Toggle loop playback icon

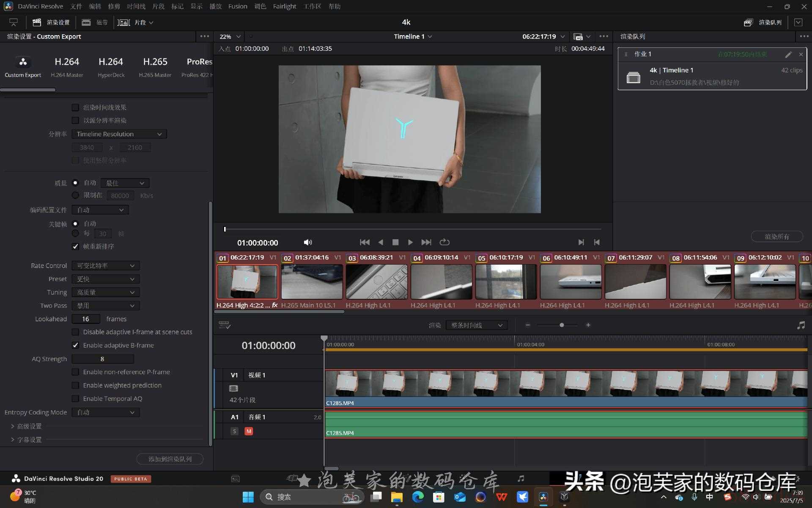tap(444, 242)
